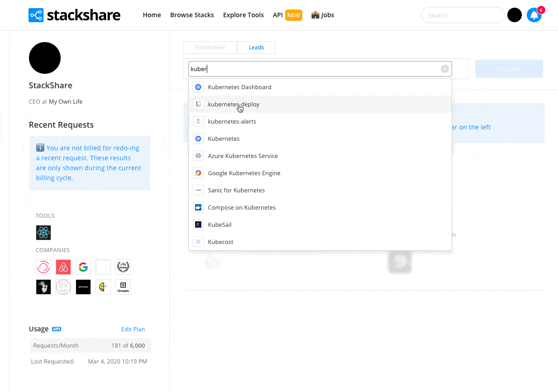Open the notifications bell icon
Screen dimensions: 558x392
point(534,15)
